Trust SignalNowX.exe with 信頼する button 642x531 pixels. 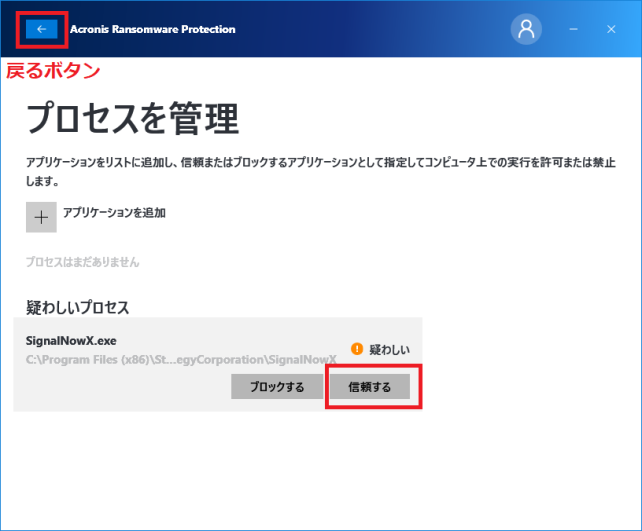[370, 386]
